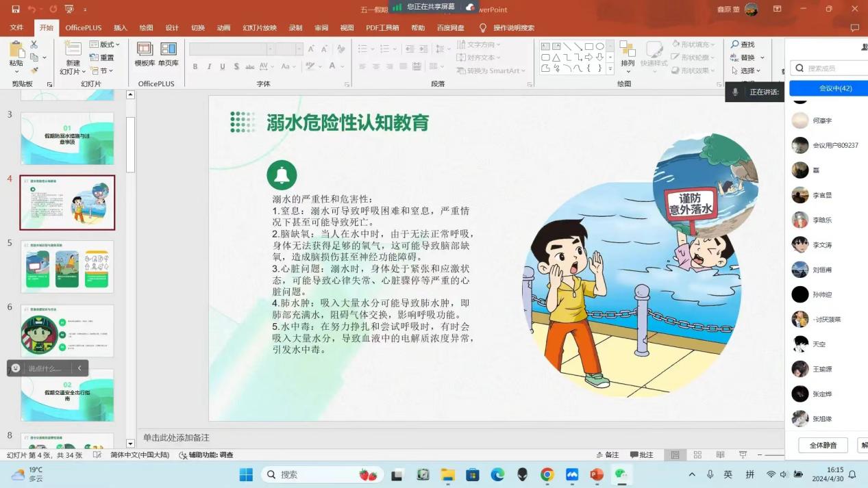Open the 形状填充 shape fill dropdown

[x=693, y=44]
